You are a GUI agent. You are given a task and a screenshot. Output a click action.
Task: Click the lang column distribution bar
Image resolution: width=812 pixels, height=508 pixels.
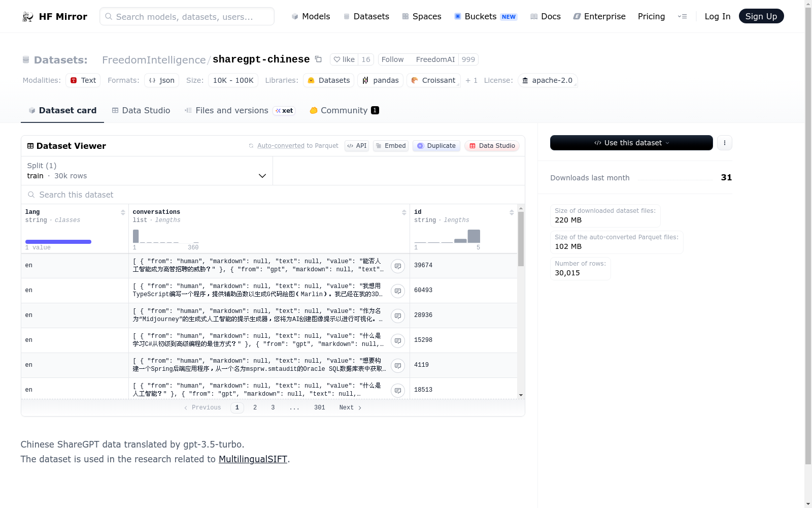58,242
